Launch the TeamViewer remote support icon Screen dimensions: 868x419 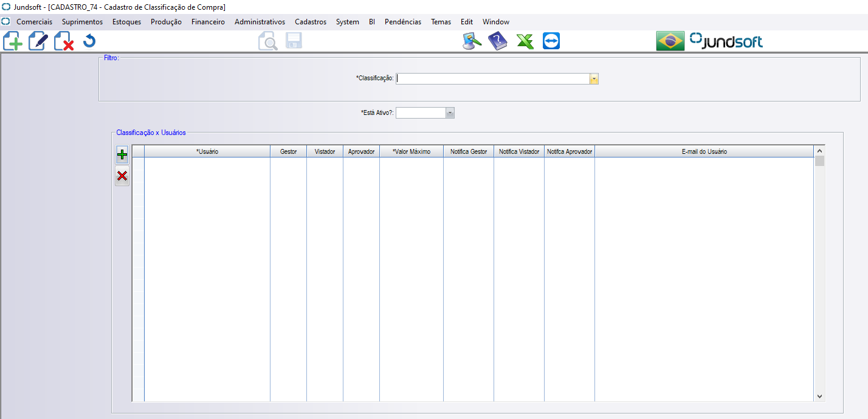pos(551,41)
